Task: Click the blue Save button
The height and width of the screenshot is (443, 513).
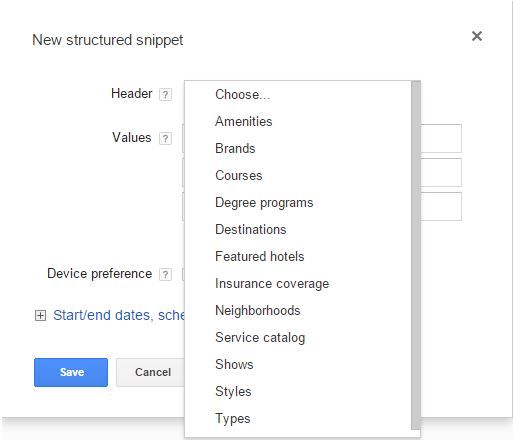Action: (71, 372)
